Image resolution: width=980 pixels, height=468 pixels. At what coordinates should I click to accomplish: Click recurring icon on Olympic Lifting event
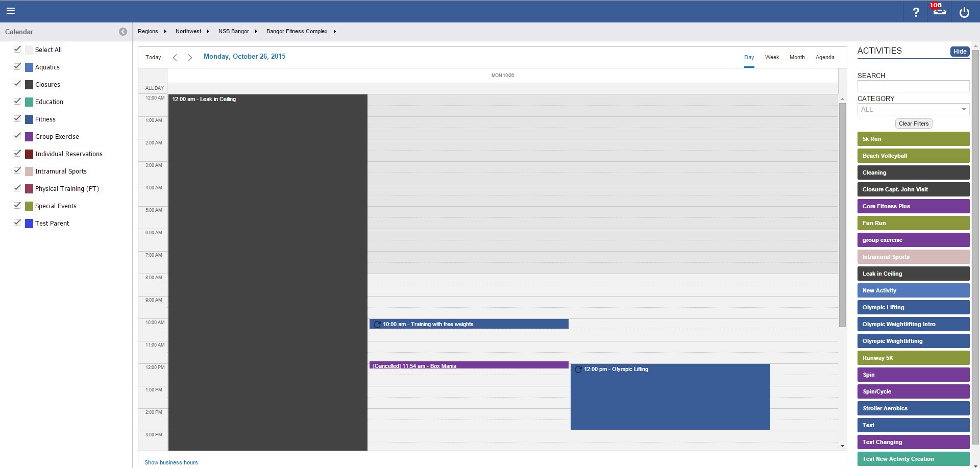(x=578, y=370)
